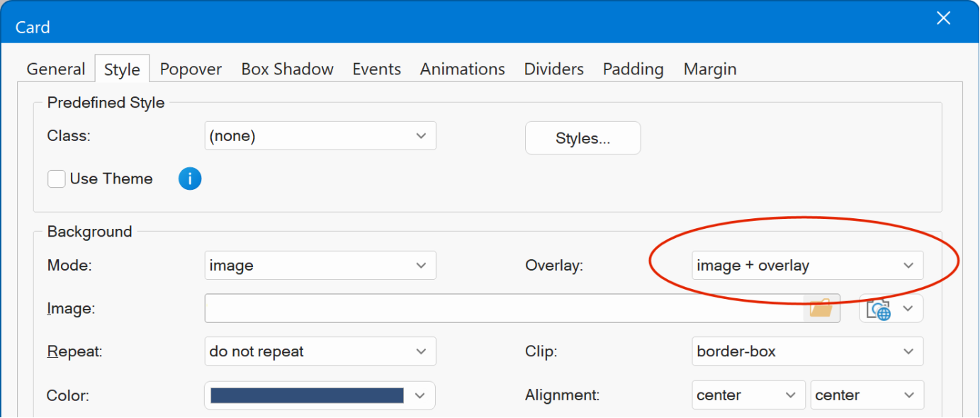
Task: Switch to the Animations tab
Action: tap(462, 69)
